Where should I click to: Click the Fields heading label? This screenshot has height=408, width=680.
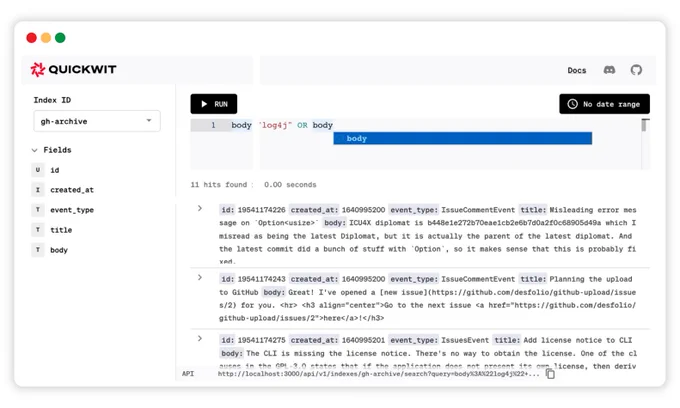(x=57, y=150)
